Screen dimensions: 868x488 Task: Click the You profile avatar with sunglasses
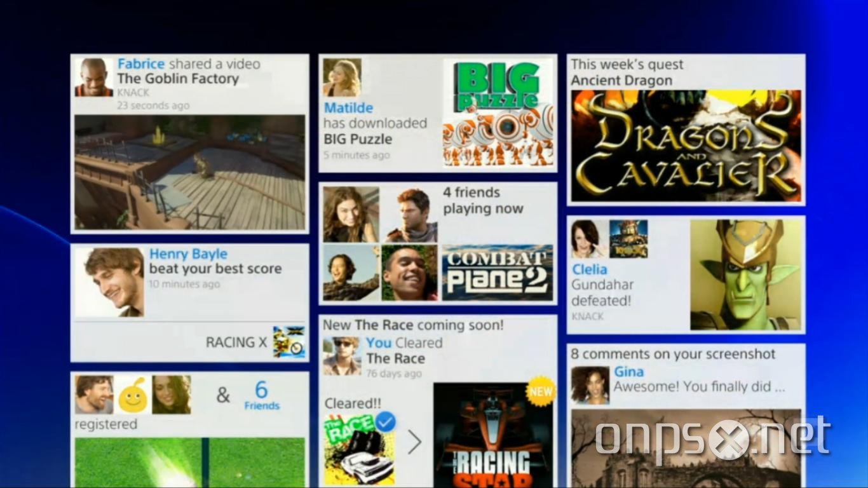click(342, 356)
